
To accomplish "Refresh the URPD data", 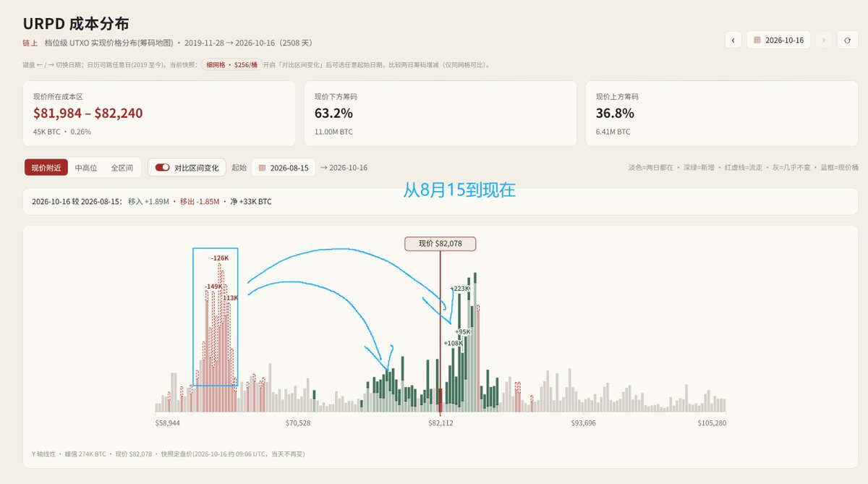I will [x=848, y=41].
